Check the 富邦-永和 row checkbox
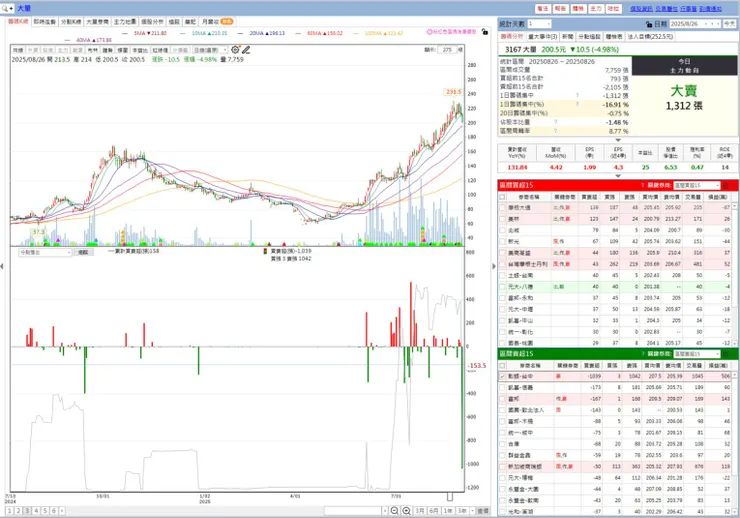The image size is (740, 518). (x=503, y=298)
